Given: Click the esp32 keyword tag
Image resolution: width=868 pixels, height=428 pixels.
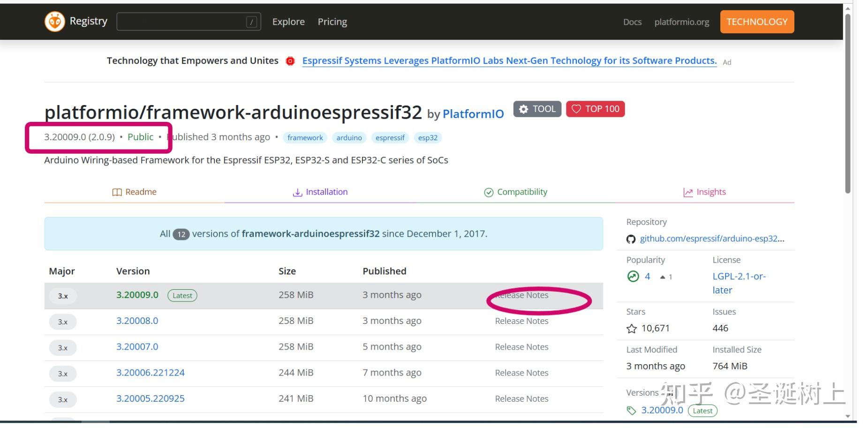Looking at the screenshot, I should point(428,138).
